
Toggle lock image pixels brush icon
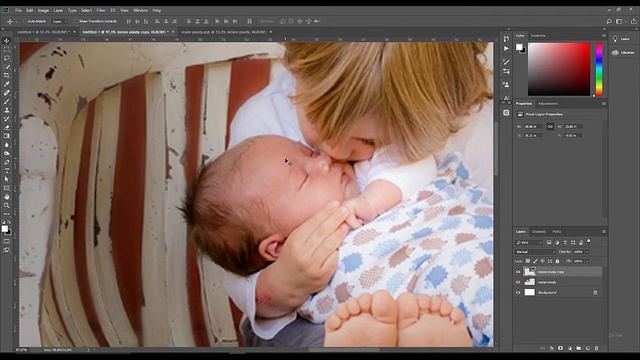535,261
